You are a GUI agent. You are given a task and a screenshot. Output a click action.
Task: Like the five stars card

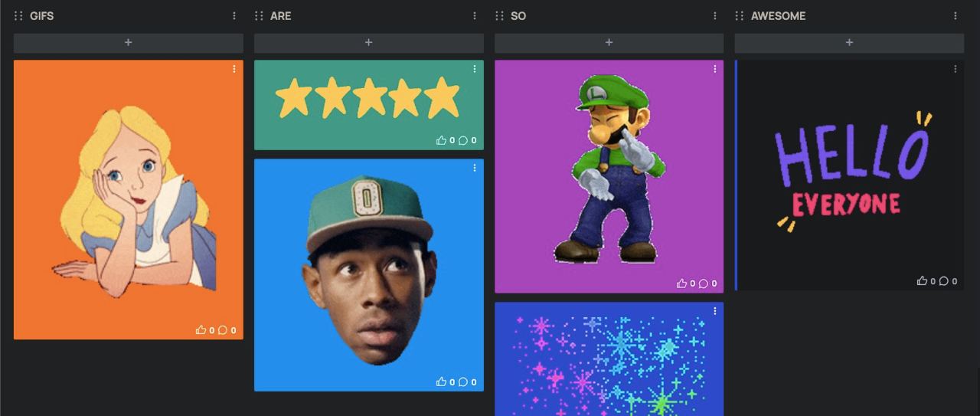(441, 140)
